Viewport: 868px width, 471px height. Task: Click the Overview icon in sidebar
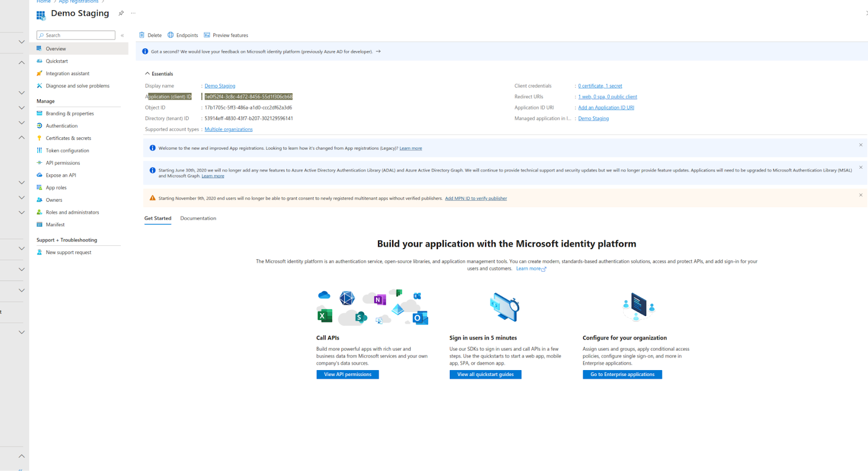tap(39, 48)
